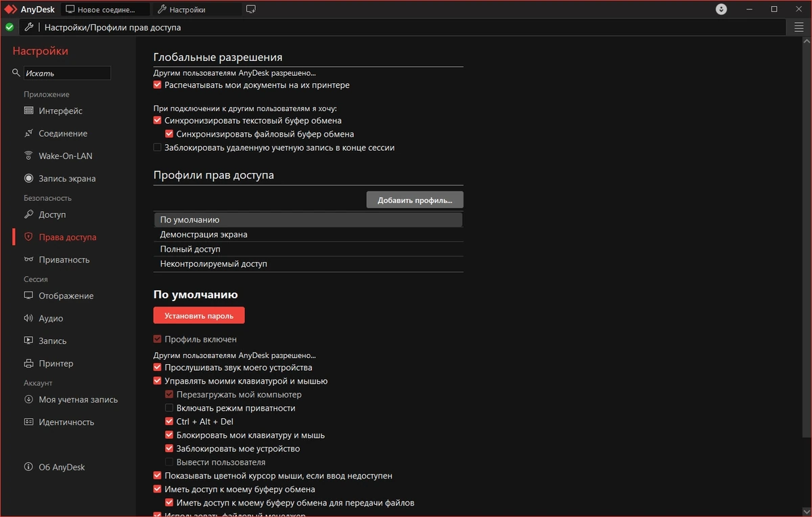The image size is (812, 517).
Task: Enable Заблокировать удаленную учетную запись в конце сессии
Action: click(x=158, y=148)
